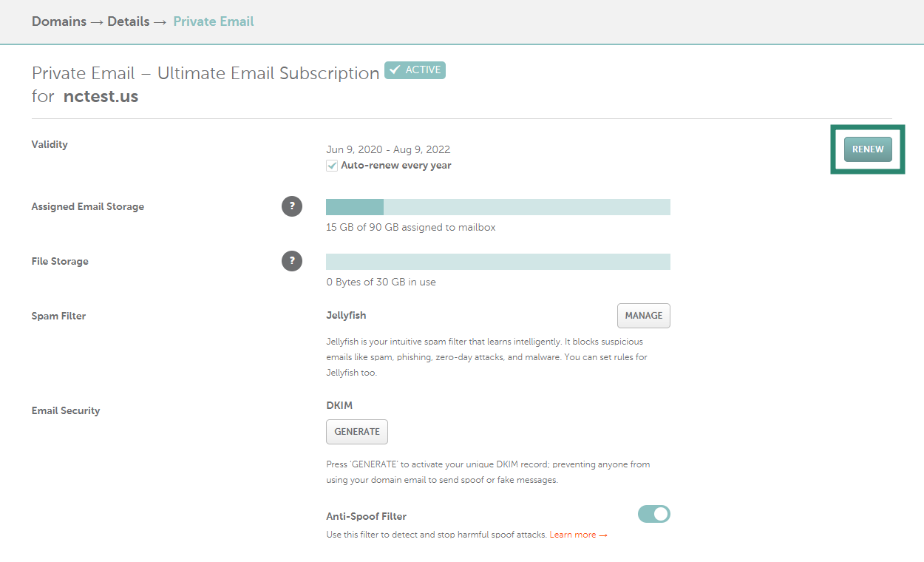Generate the DKIM record
924x562 pixels.
[357, 432]
